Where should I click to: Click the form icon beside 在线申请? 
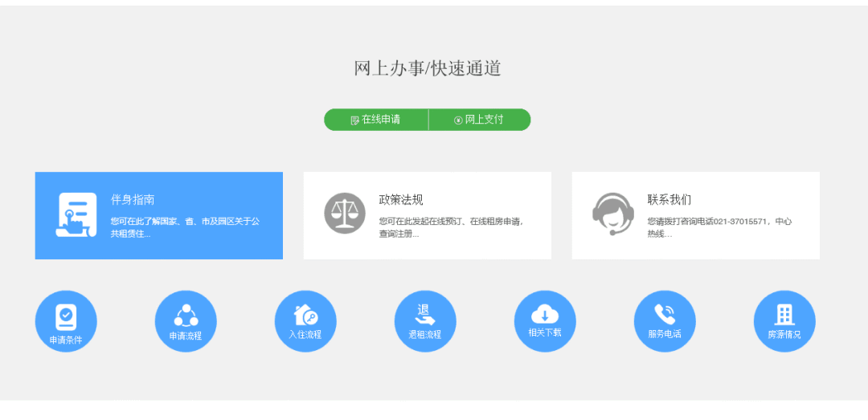(x=355, y=120)
